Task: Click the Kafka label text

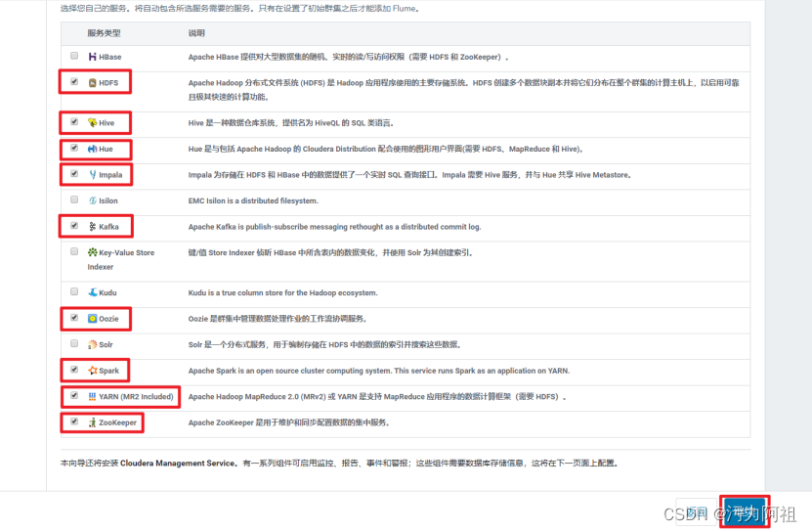Action: coord(108,227)
